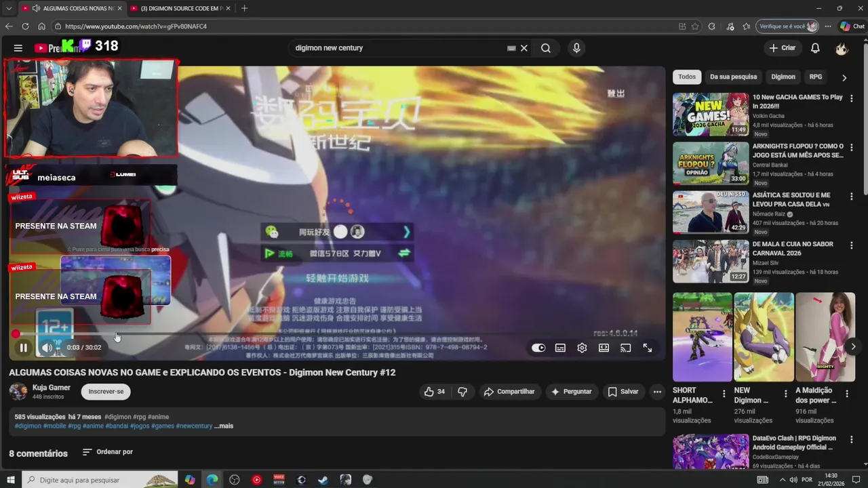Enter full screen on the video
Screen dimensions: 868x488
pos(648,348)
